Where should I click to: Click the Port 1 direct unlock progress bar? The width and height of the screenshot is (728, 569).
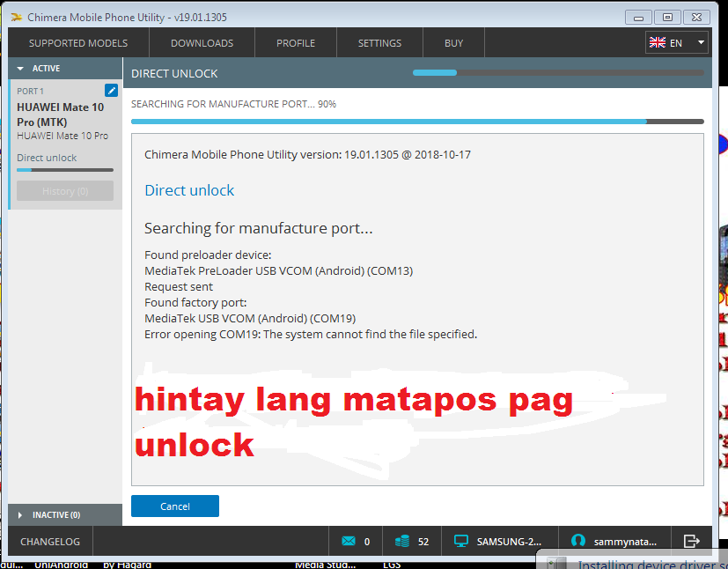tap(65, 170)
